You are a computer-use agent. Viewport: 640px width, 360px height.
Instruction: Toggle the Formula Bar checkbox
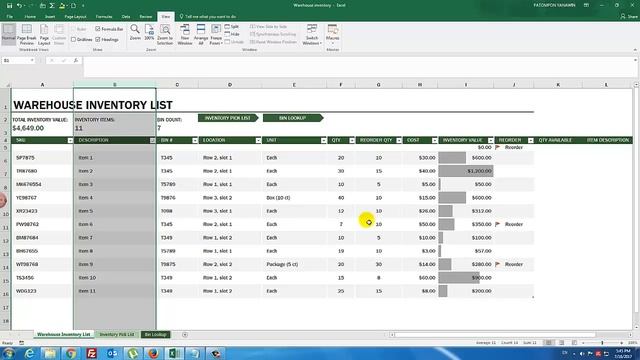pos(98,29)
